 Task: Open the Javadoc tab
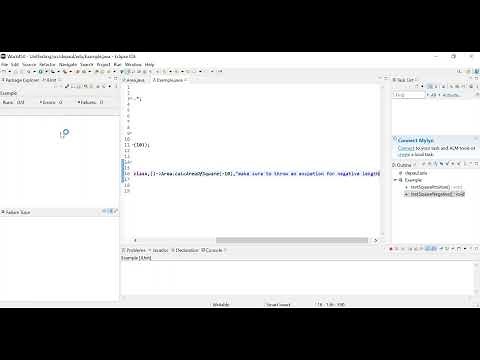159,250
